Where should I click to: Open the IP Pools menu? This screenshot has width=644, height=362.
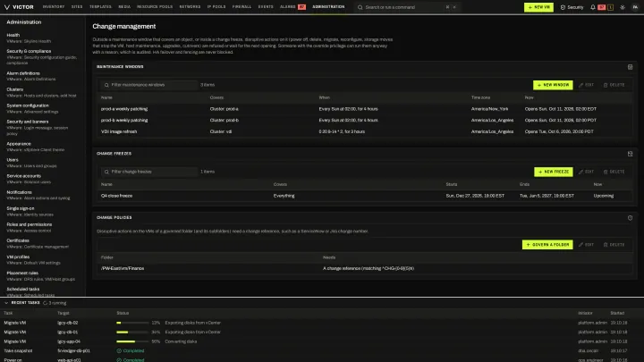click(x=216, y=7)
